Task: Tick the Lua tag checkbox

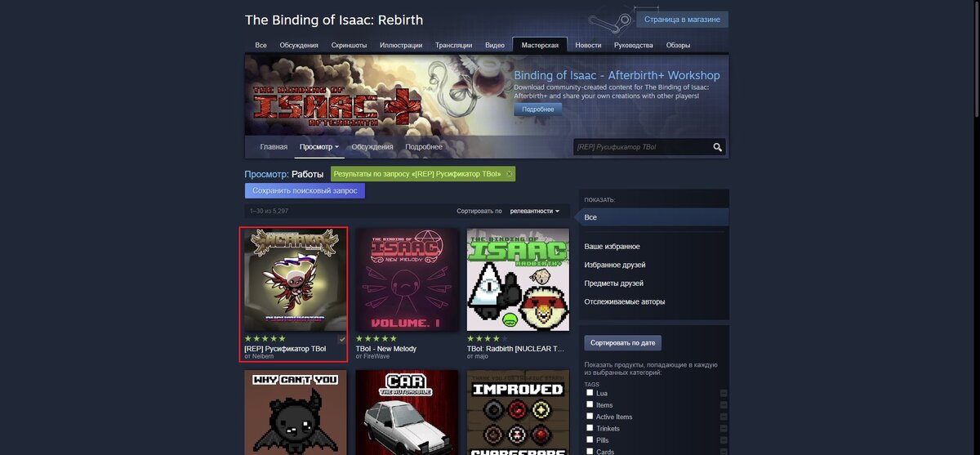Action: pyautogui.click(x=590, y=393)
